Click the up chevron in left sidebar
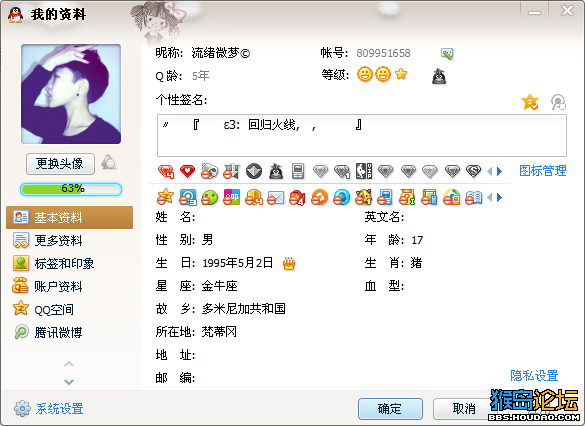The image size is (585, 426). [69, 364]
